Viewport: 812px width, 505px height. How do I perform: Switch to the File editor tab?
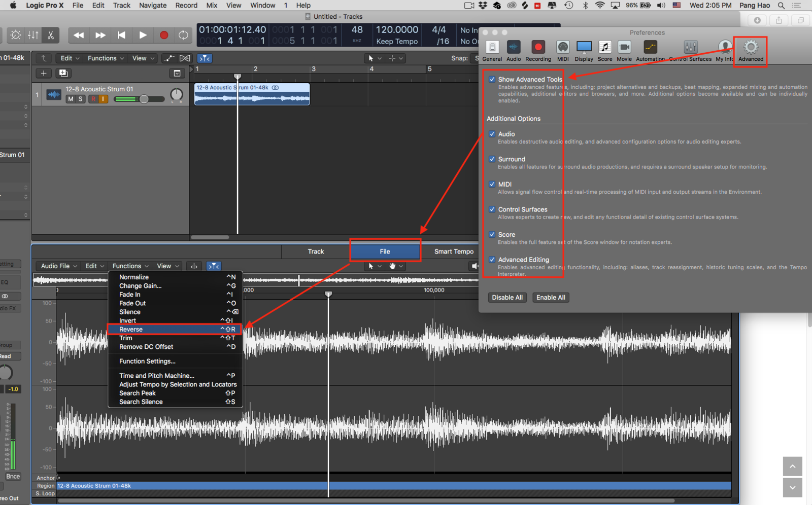click(385, 251)
